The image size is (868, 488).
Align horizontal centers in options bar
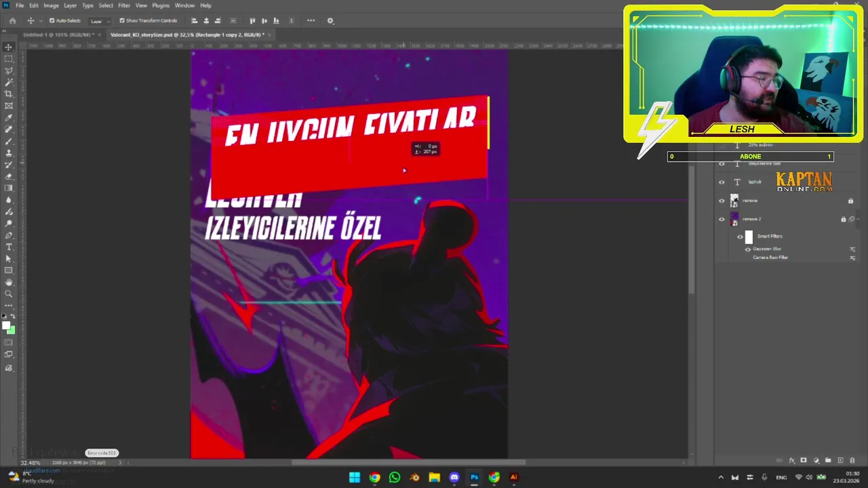tap(206, 20)
